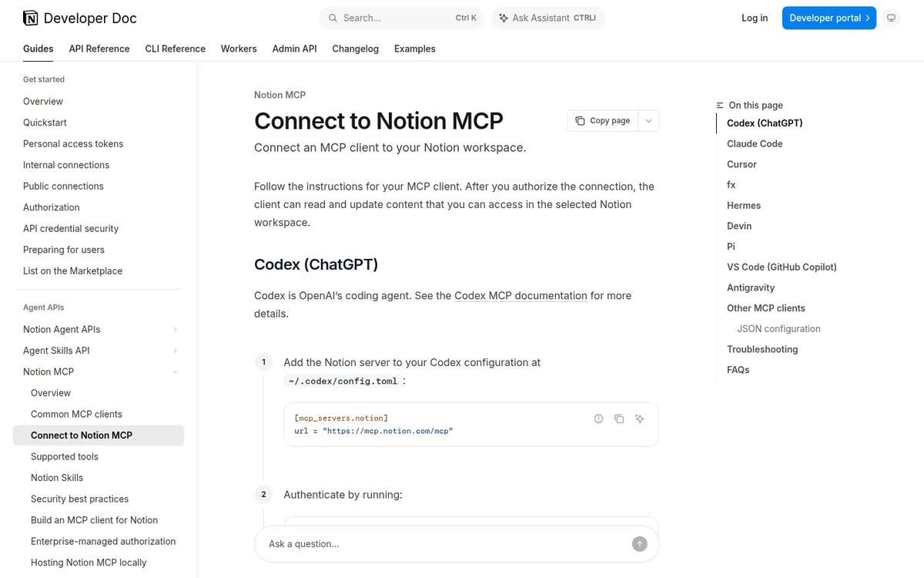Click the Ask Assistant sparkle icon

[504, 18]
